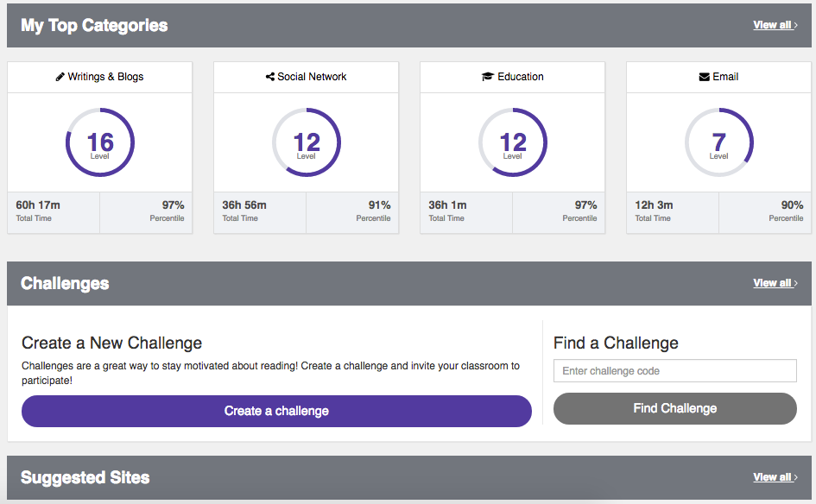Select the Education 97% Percentile cell
Image resolution: width=816 pixels, height=504 pixels.
[559, 212]
